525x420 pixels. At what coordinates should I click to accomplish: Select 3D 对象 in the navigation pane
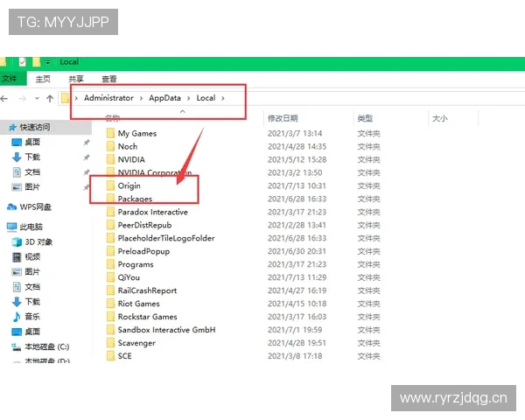click(x=38, y=241)
